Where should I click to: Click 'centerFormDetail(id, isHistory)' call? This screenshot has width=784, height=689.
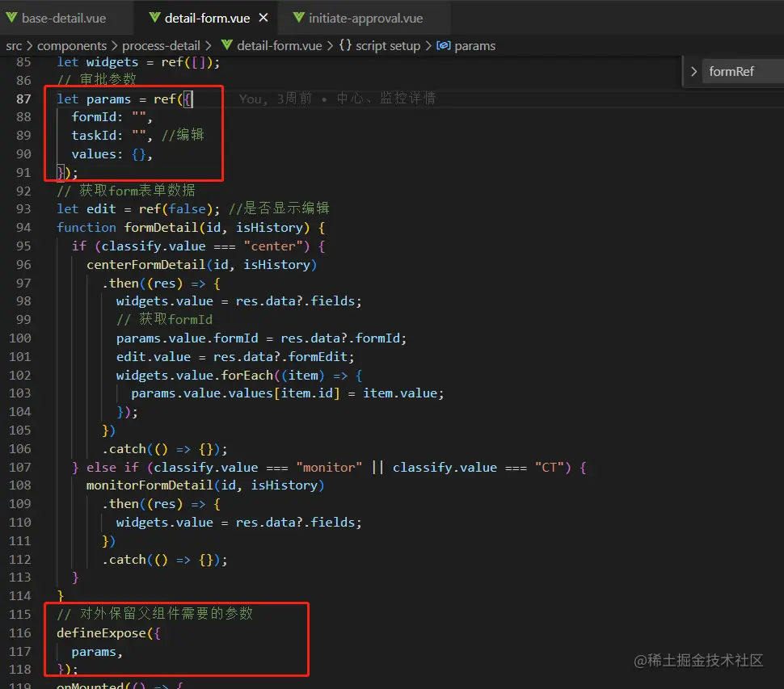click(x=201, y=264)
